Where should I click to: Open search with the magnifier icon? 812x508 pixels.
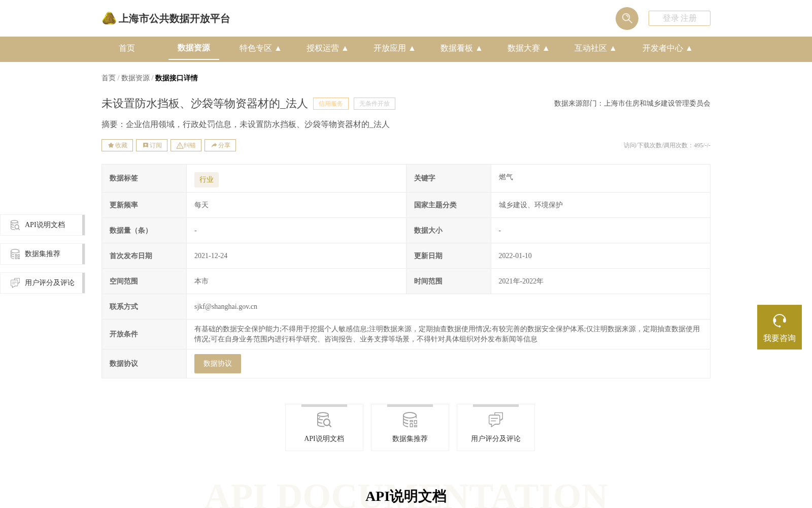(x=627, y=18)
